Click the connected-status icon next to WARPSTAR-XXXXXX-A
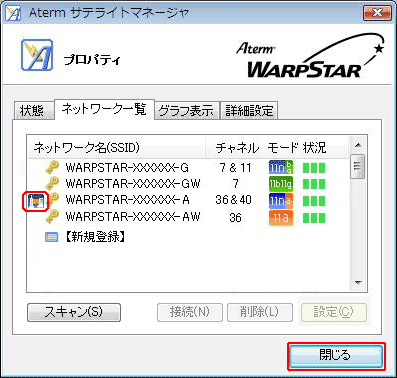 35,201
